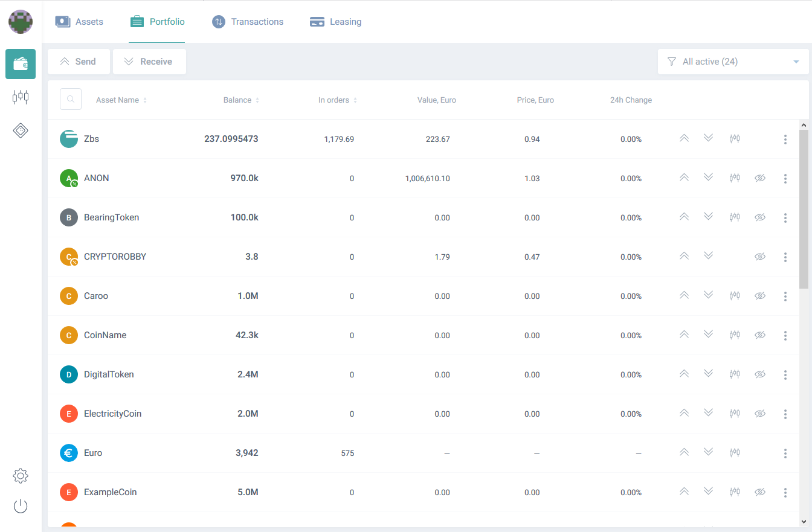
Task: Switch to the Leasing tab
Action: point(335,22)
